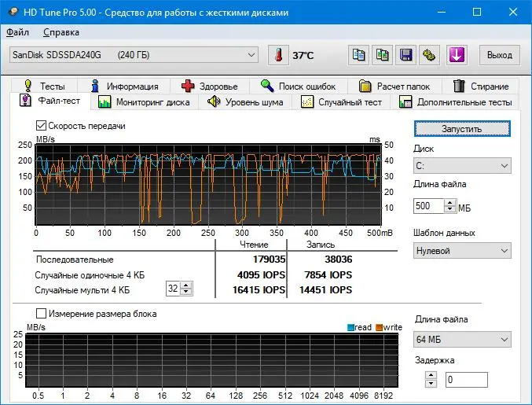Switch to the Стирание tab

click(481, 86)
